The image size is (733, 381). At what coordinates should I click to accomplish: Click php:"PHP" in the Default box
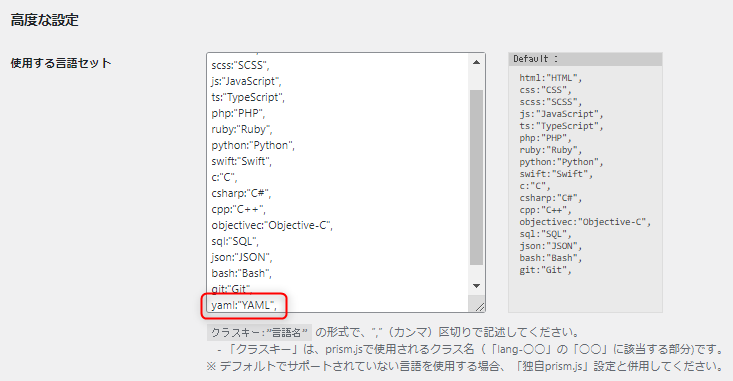pyautogui.click(x=545, y=138)
